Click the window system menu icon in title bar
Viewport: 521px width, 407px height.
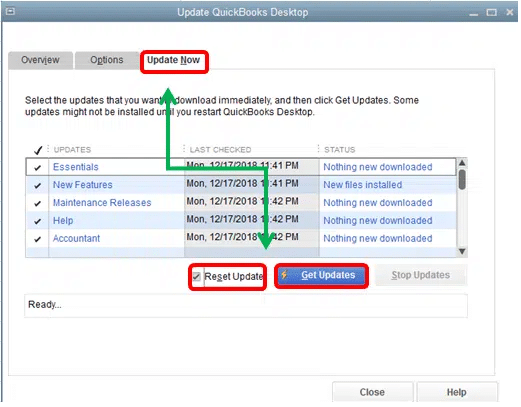click(x=11, y=12)
